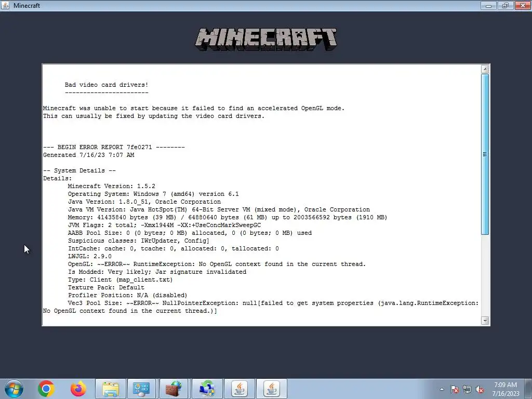Viewport: 532px width, 399px height.
Task: Click the scrollbar down arrow in error report
Action: (x=485, y=321)
